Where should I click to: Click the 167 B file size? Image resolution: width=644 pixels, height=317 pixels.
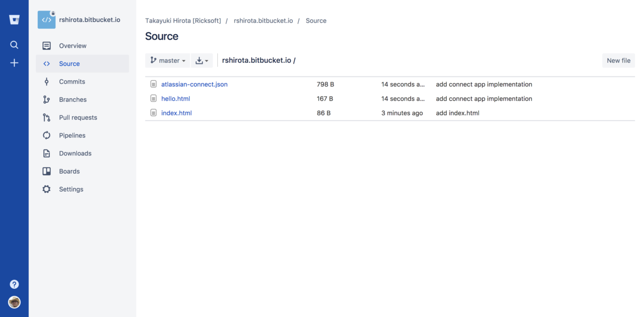pos(325,99)
